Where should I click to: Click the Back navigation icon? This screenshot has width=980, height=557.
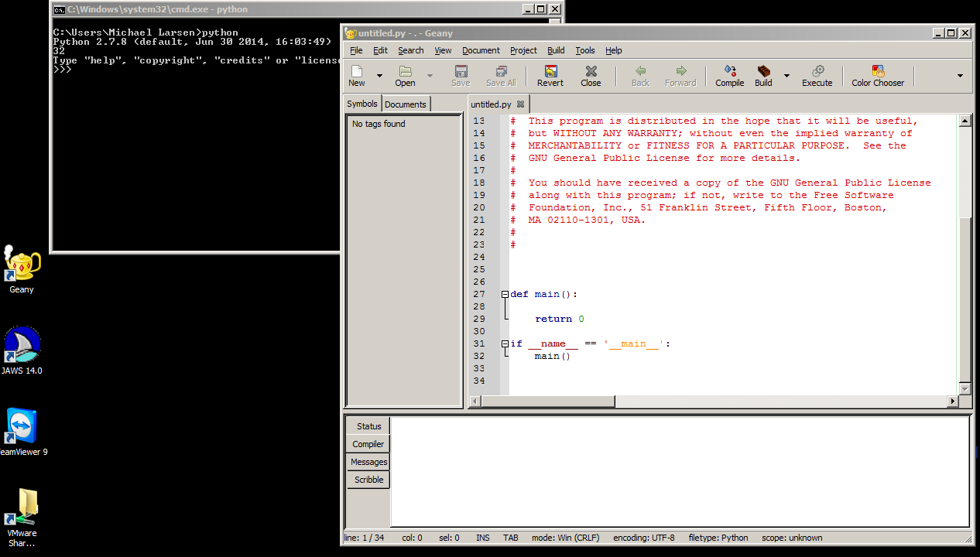click(640, 76)
